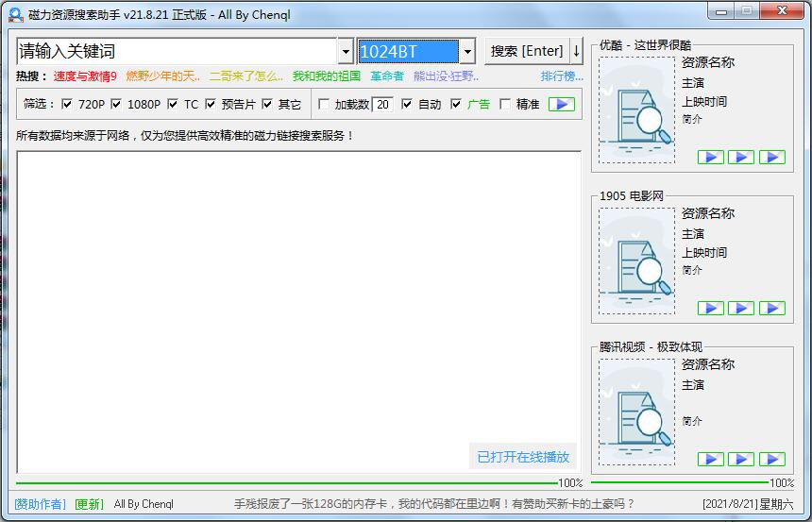This screenshot has width=812, height=522.
Task: Open the 腾讯视频 poster thumbnail
Action: [636, 412]
